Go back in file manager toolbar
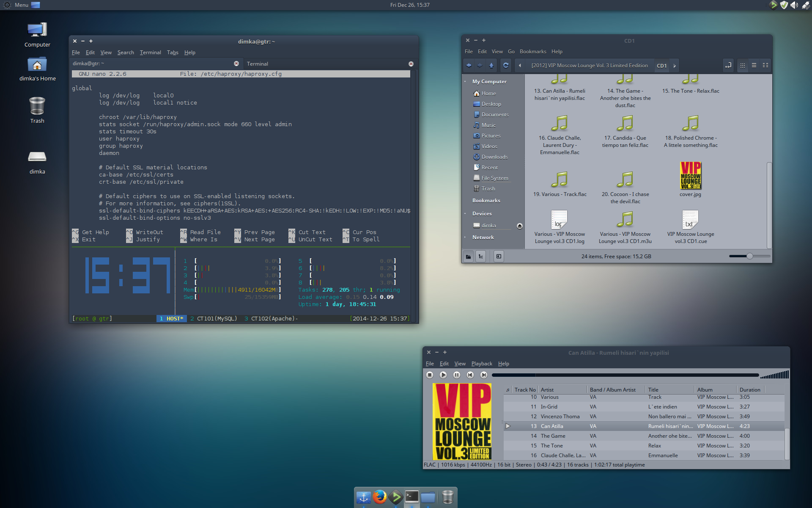 (469, 66)
